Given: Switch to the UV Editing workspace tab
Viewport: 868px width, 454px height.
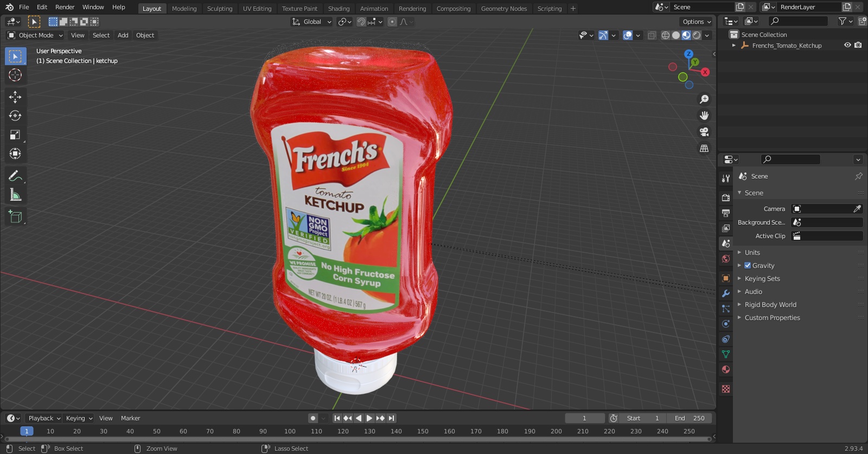Looking at the screenshot, I should [x=257, y=9].
